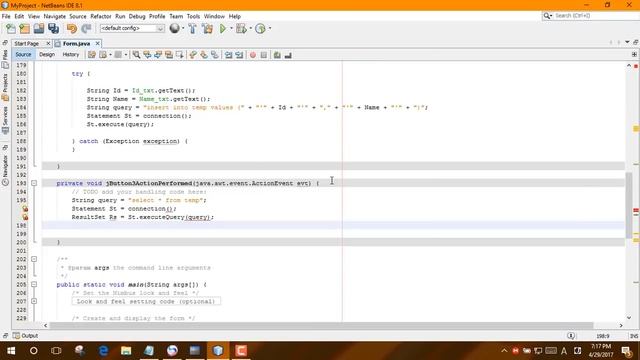Open Cortana search circle in taskbar
The image size is (640, 360).
[x=34, y=351]
